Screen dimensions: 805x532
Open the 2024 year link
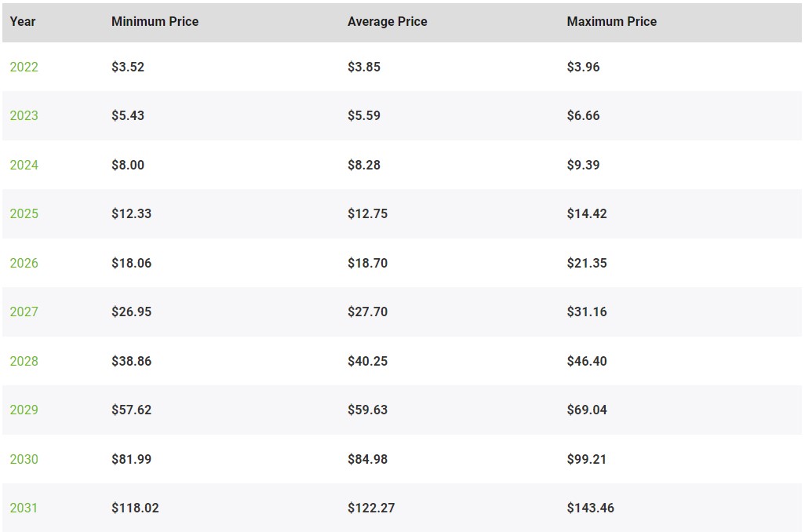24,165
